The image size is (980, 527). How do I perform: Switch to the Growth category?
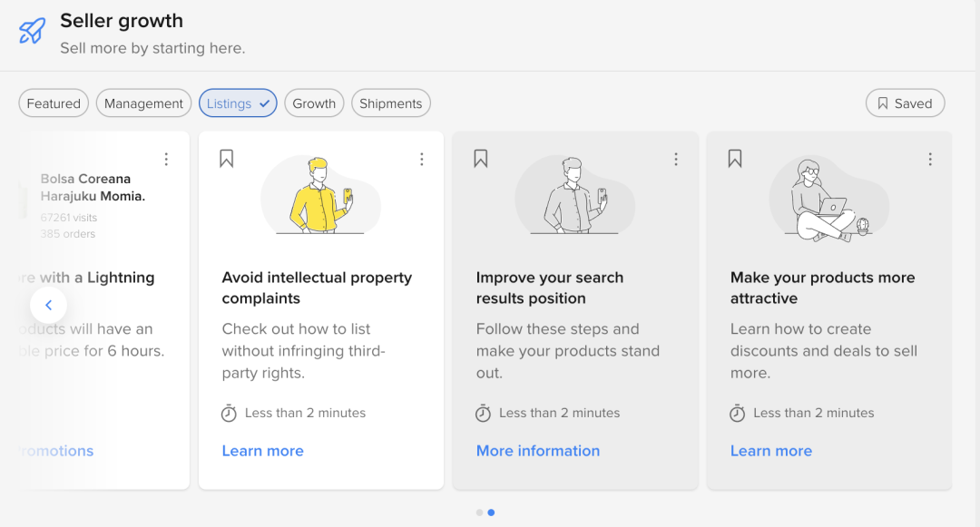tap(314, 103)
